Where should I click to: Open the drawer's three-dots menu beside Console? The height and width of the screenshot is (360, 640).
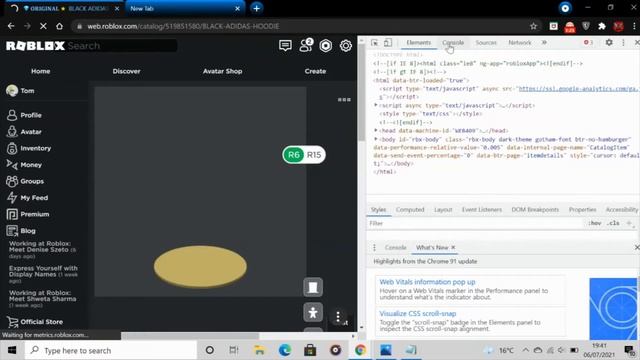click(374, 247)
